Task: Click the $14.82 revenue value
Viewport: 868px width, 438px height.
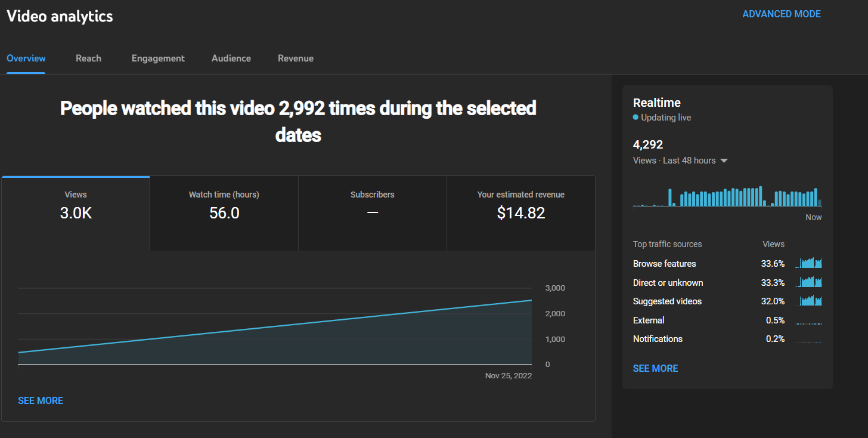Action: coord(521,213)
